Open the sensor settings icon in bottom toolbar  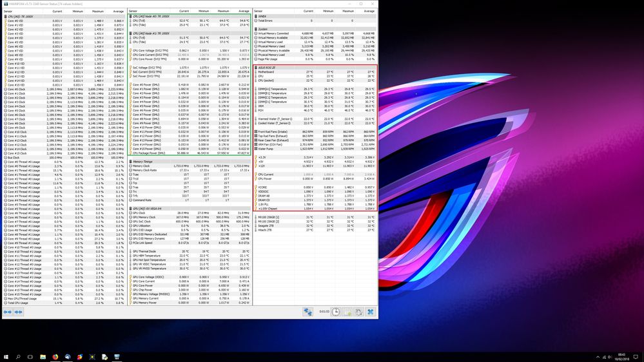click(358, 312)
